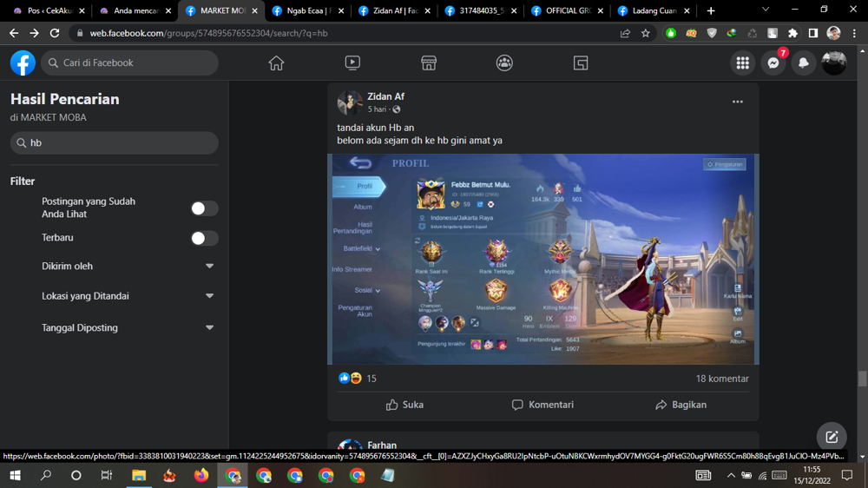Toggle the Terbaru filter switch
The height and width of the screenshot is (488, 868).
[204, 238]
